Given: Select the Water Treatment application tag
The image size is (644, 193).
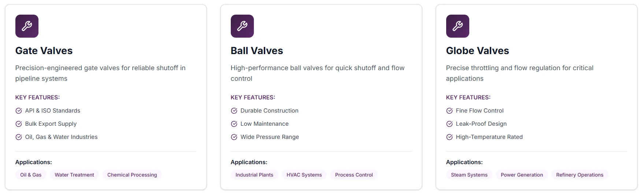Looking at the screenshot, I should 74,175.
